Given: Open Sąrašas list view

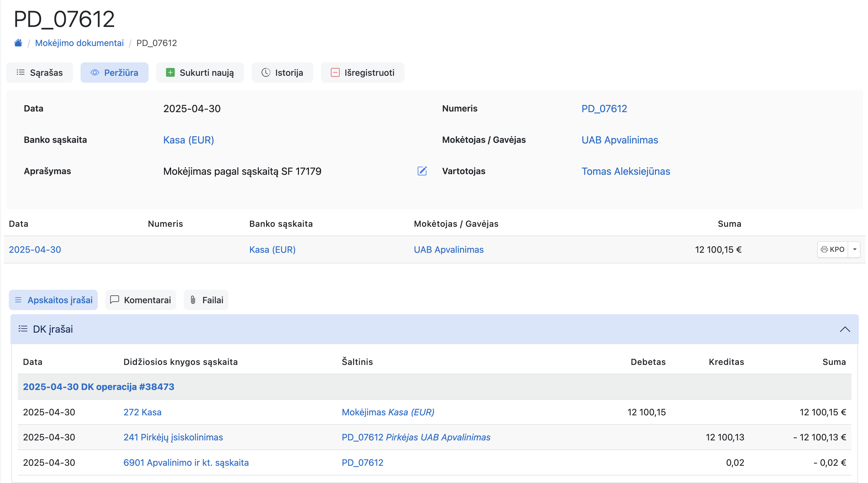Looking at the screenshot, I should pos(40,72).
